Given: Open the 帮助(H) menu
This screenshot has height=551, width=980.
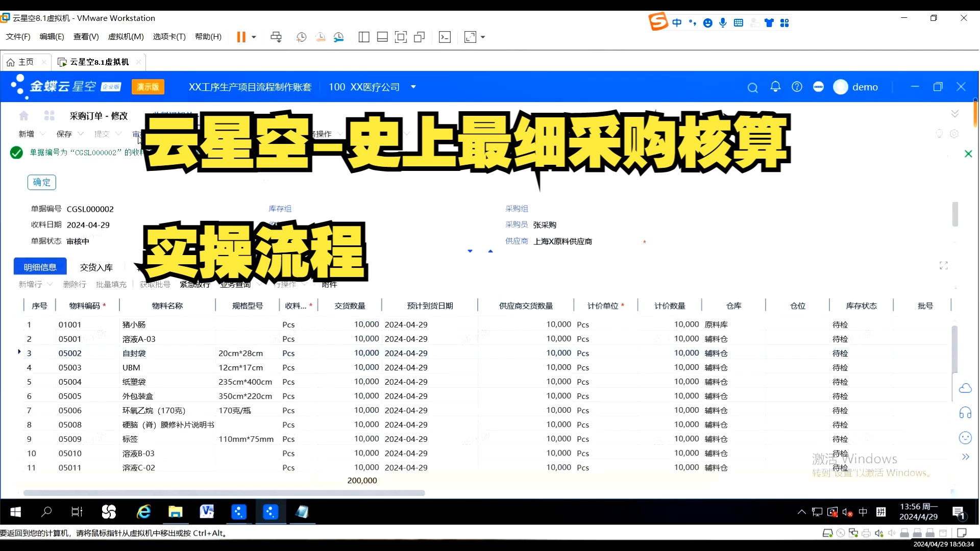Looking at the screenshot, I should 208,37.
